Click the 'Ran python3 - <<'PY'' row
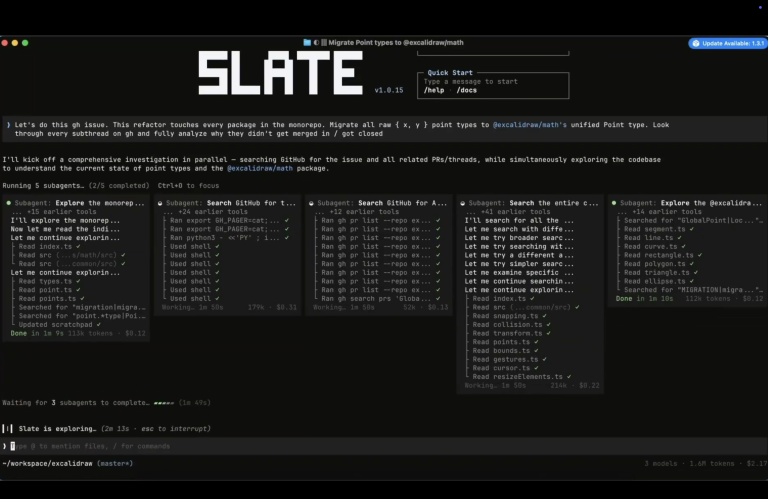Screen dimensions: 768x499 click(x=229, y=238)
